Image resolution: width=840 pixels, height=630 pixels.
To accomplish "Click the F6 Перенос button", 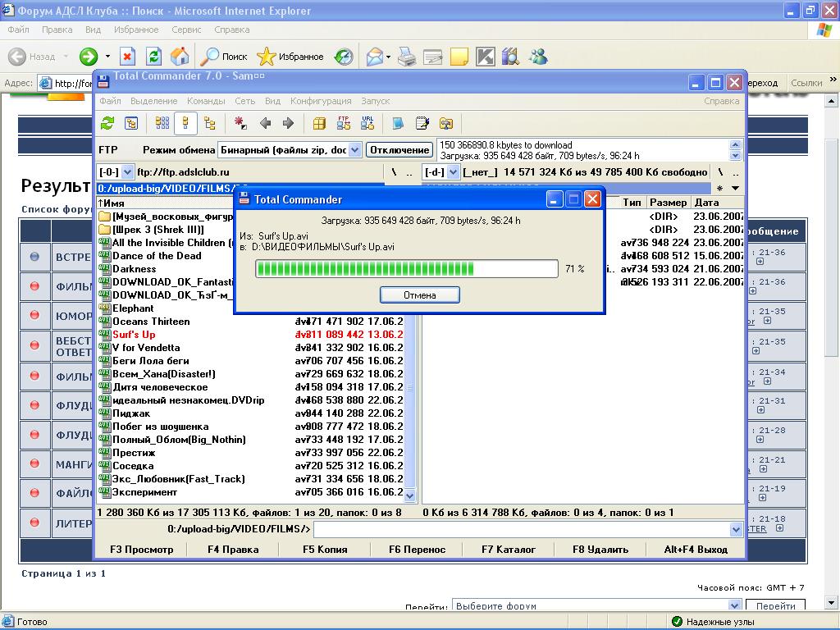I will click(x=417, y=549).
